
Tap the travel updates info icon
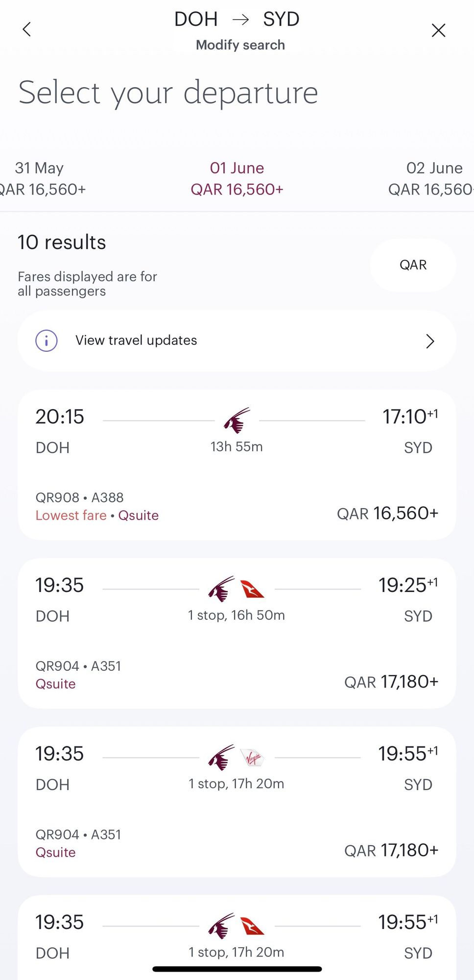coord(47,341)
